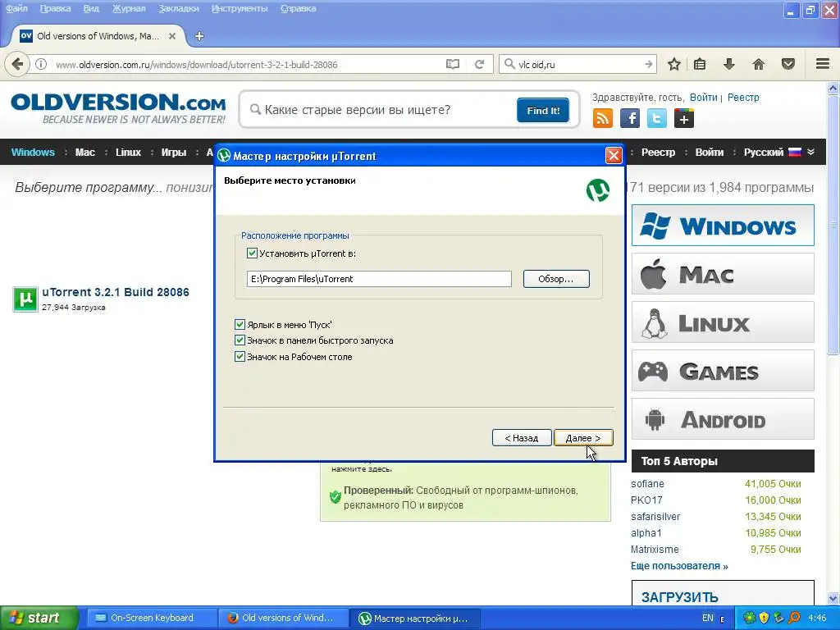840x630 pixels.
Task: Select Linux in site navigation bar
Action: coord(129,152)
